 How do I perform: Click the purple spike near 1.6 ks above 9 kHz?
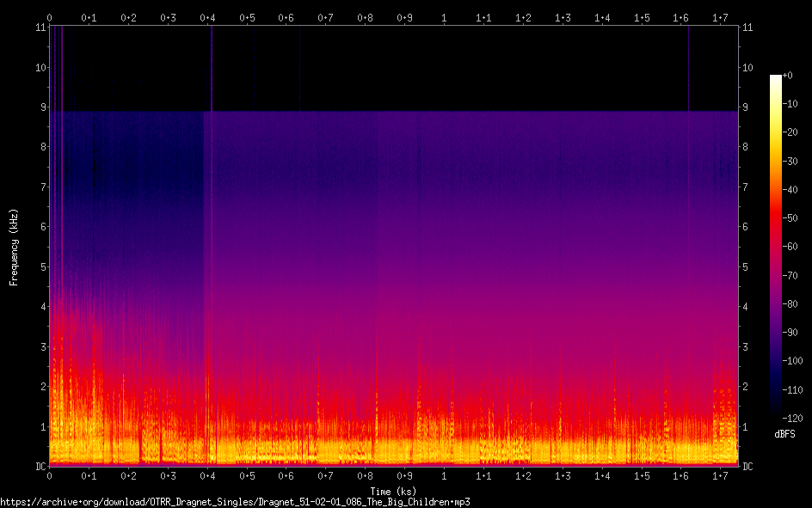(689, 69)
